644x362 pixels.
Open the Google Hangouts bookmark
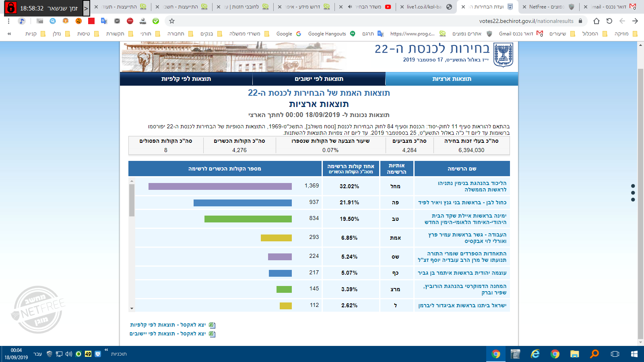[332, 34]
